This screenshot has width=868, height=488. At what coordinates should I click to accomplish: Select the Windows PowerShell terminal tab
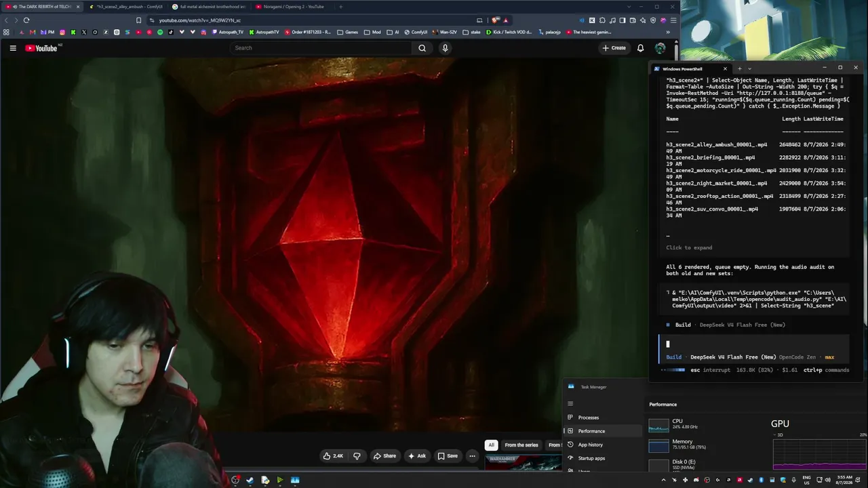[690, 68]
